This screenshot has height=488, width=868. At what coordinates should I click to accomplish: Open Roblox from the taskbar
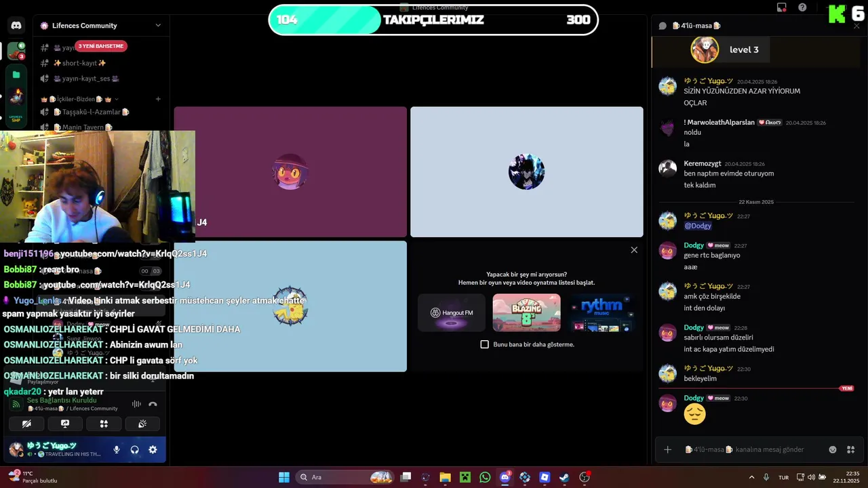click(x=545, y=477)
